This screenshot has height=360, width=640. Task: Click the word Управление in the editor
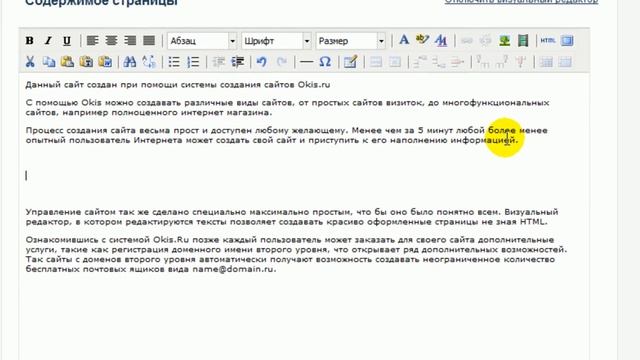click(x=53, y=212)
